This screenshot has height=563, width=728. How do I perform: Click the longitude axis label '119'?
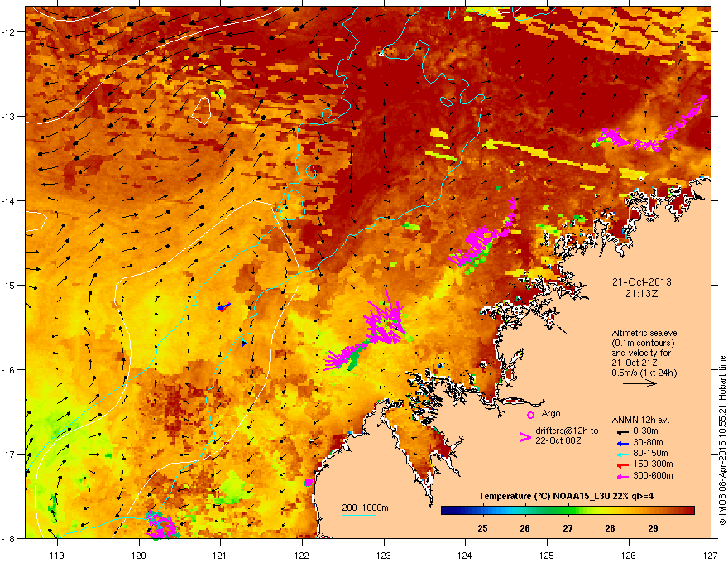tap(57, 555)
